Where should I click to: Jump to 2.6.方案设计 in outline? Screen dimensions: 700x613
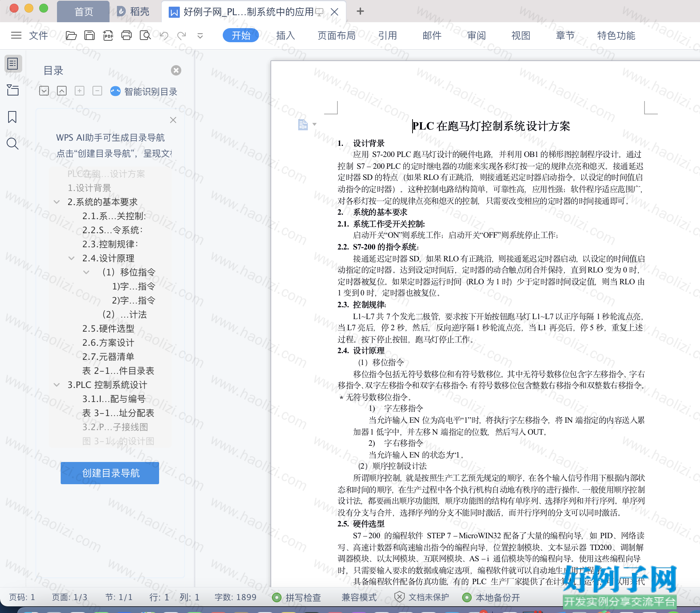(x=108, y=342)
